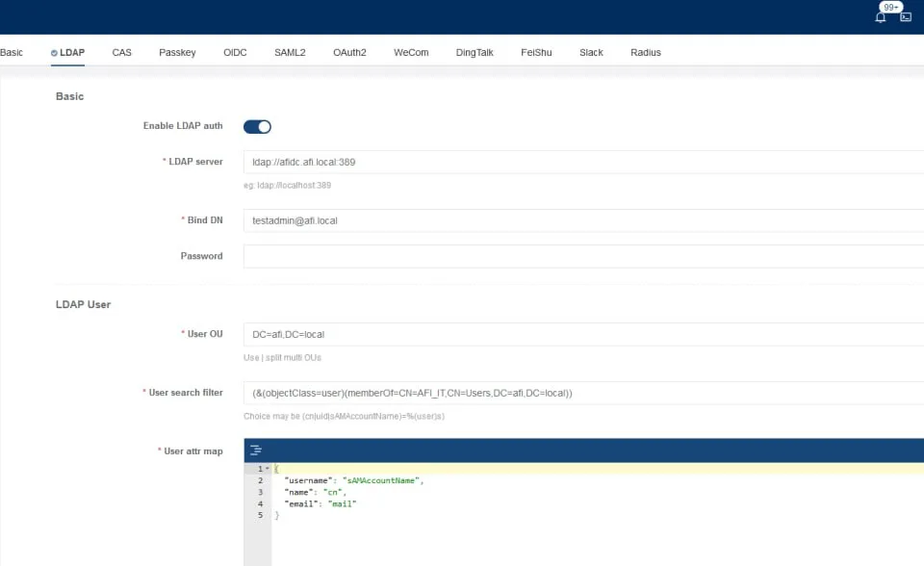Click the 'Use | split multi OUs' hint
The width and height of the screenshot is (924, 566).
coord(282,357)
